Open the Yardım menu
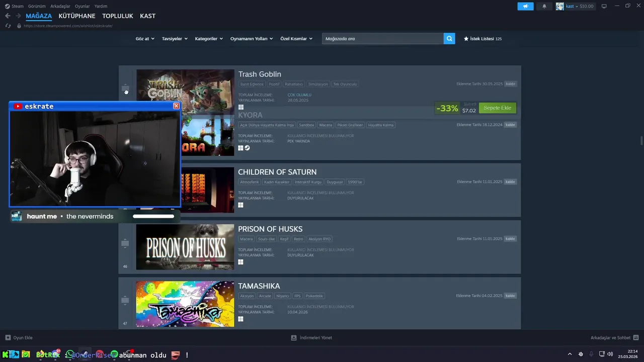 [101, 6]
